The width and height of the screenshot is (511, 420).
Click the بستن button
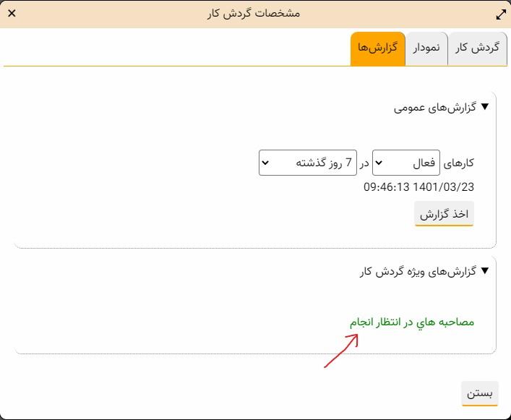[480, 393]
